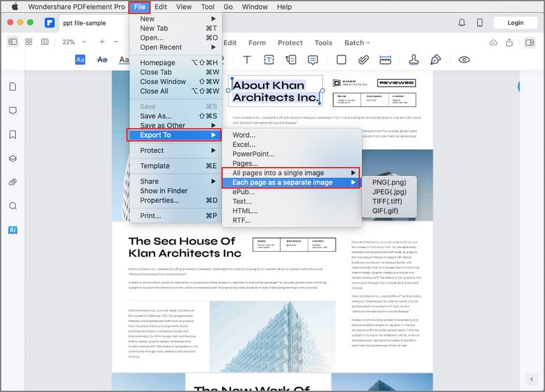The height and width of the screenshot is (392, 545).
Task: Expand All pages into a single image
Action: (292, 173)
